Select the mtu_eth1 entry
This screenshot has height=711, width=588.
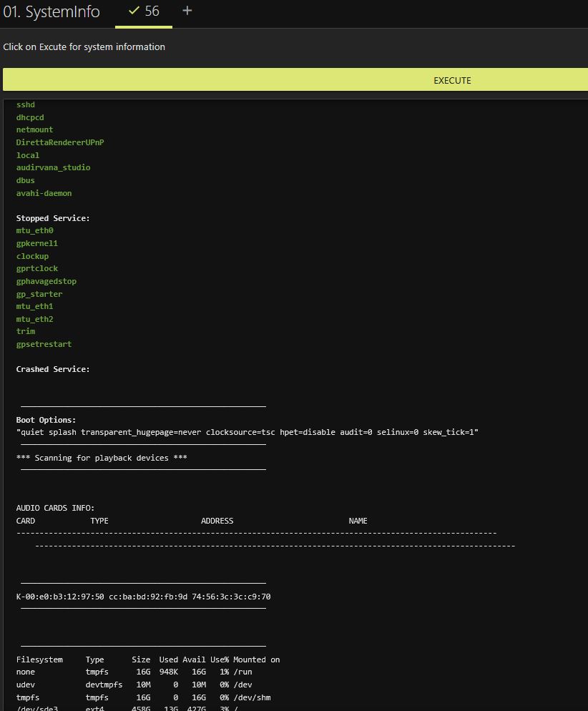34,306
